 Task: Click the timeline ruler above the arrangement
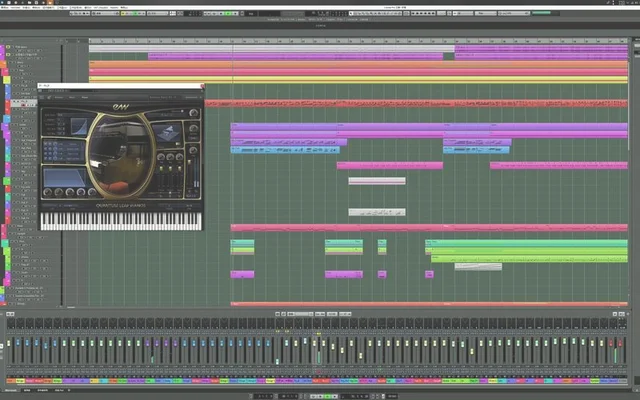(358, 41)
